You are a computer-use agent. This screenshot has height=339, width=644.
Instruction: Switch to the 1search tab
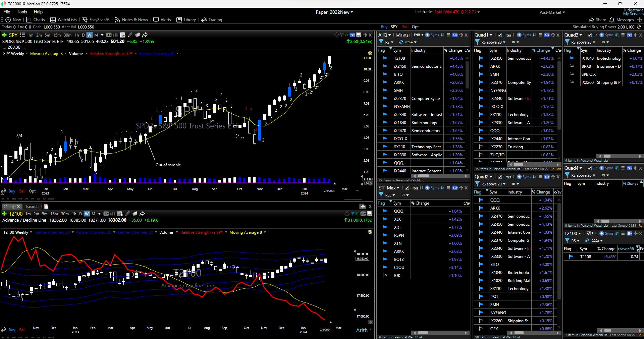pos(32,207)
